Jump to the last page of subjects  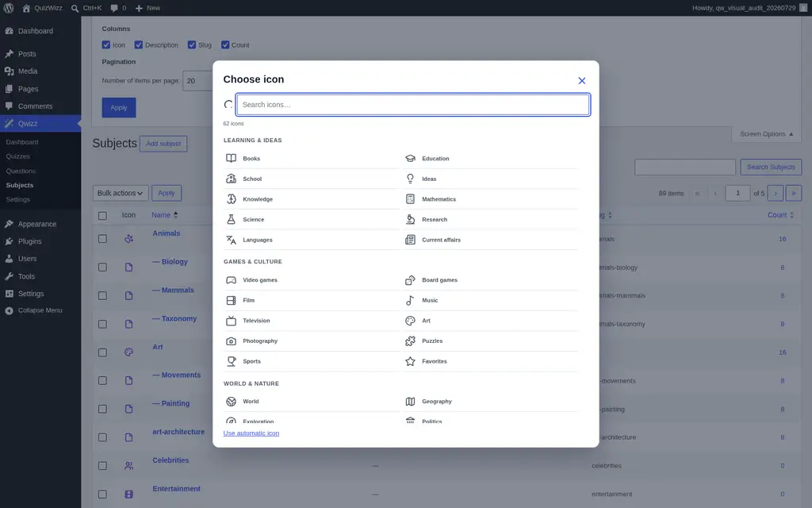point(793,193)
